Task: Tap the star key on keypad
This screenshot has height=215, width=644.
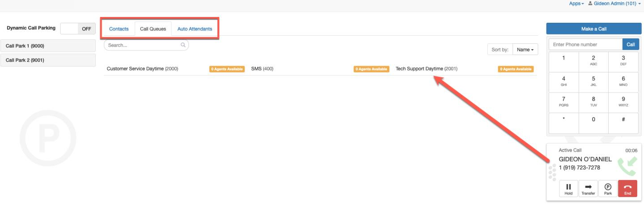Action: pyautogui.click(x=564, y=123)
